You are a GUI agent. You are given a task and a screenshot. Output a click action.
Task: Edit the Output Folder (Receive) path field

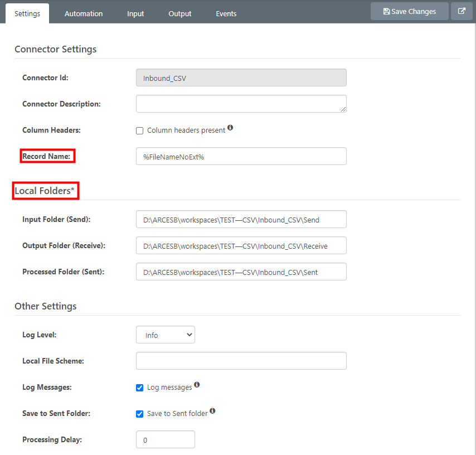tap(241, 245)
